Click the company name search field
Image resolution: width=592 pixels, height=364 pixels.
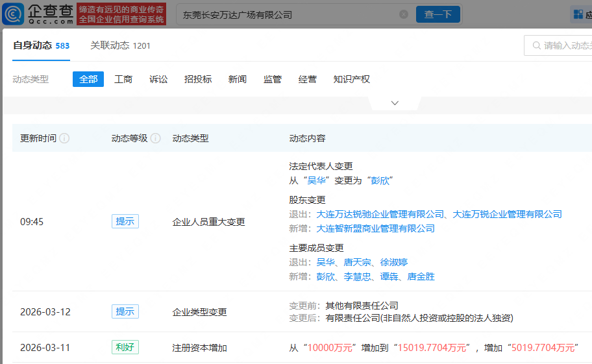click(286, 14)
